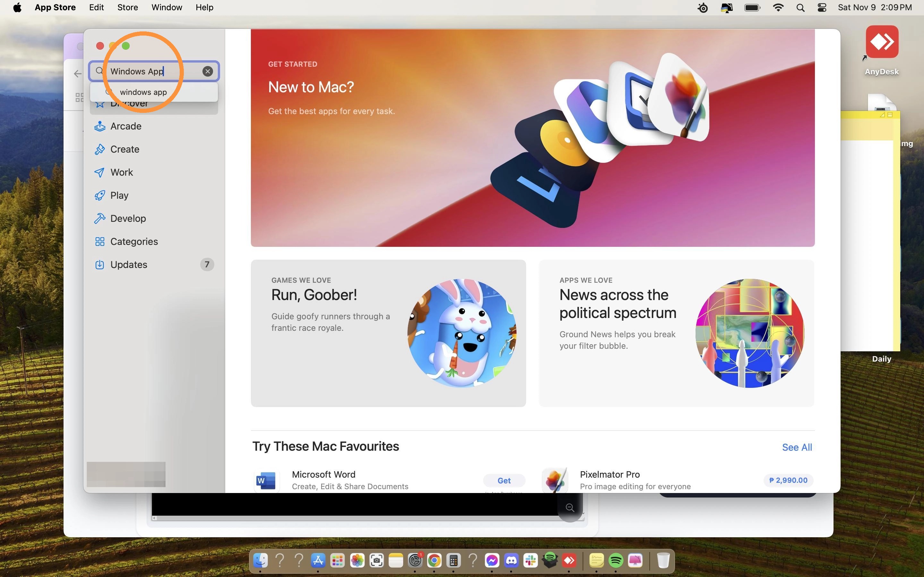Viewport: 924px width, 577px height.
Task: Buy Pixelmator Pro for ₱2,990.00
Action: (788, 480)
